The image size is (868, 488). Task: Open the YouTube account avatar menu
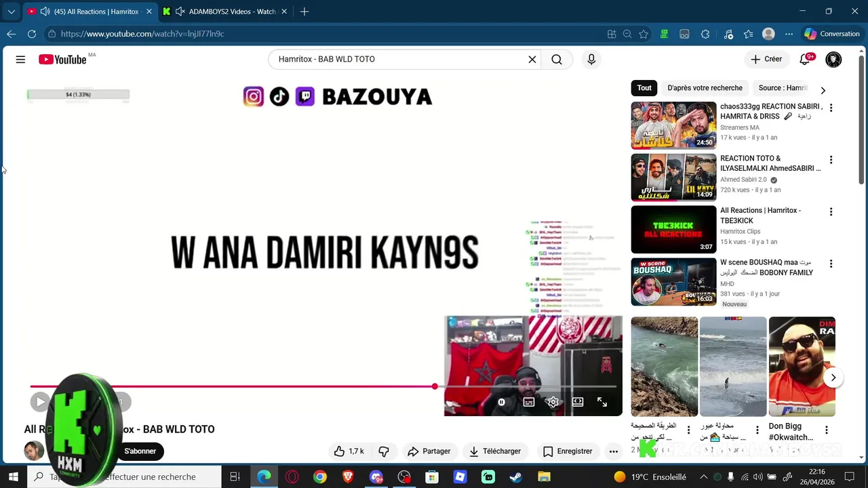tap(833, 59)
